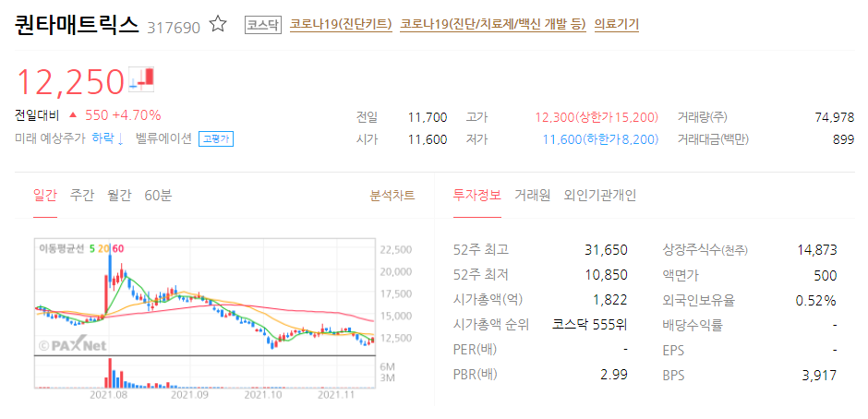868x419 pixels.
Task: Click the previous close value 11,700
Action: point(428,117)
